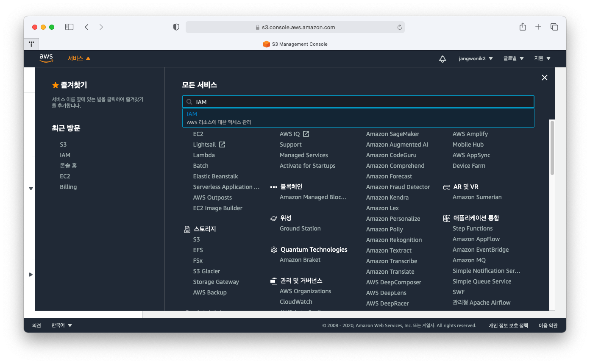Click the right triangle on left page edge
Screen dimensions: 590x364
pos(31,275)
